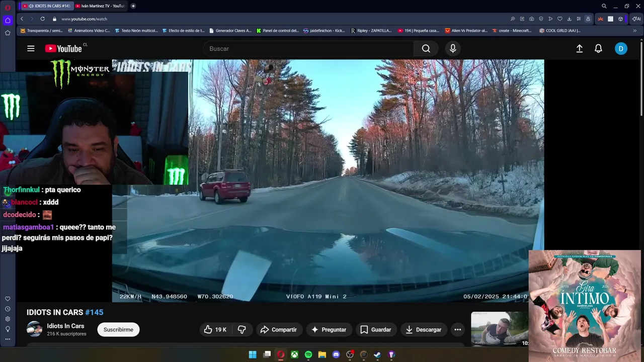Open 'Ripley - ZAPATILLA...' bookmark
This screenshot has height=362, width=644.
[x=371, y=31]
